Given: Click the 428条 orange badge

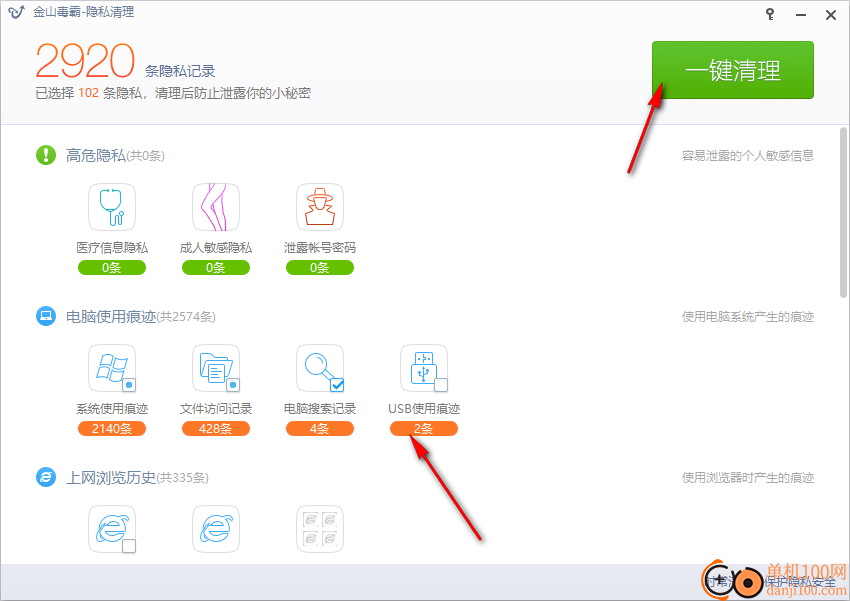Looking at the screenshot, I should [x=216, y=429].
